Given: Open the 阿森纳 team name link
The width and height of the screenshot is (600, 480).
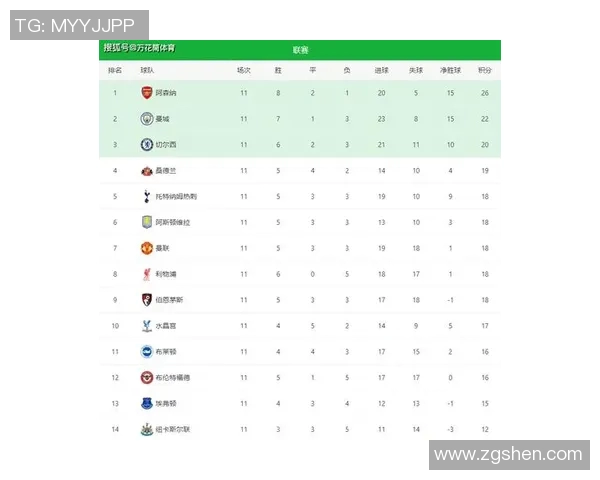Looking at the screenshot, I should point(166,93).
